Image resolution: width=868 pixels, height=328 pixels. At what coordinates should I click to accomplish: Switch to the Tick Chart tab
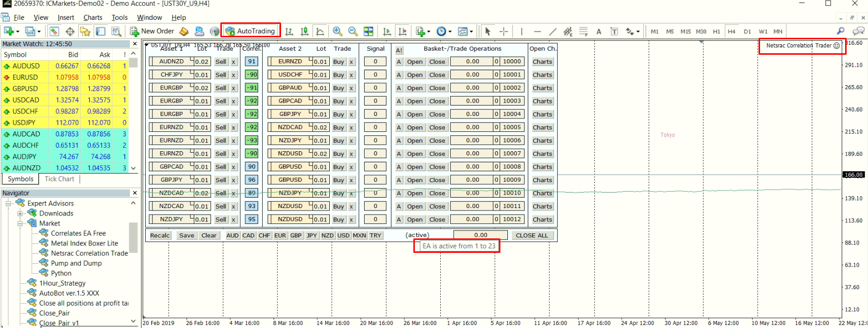pos(59,179)
